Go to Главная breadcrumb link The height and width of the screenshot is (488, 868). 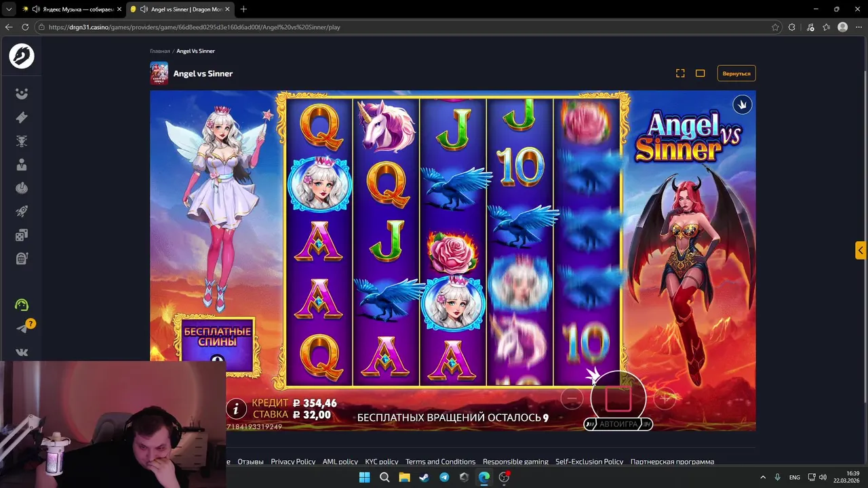[x=160, y=51]
